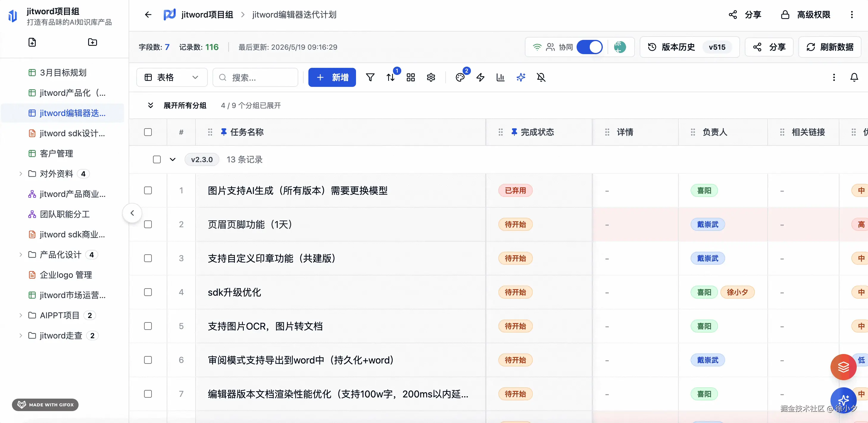Click the red layers floating button
The image size is (868, 423).
pos(843,367)
